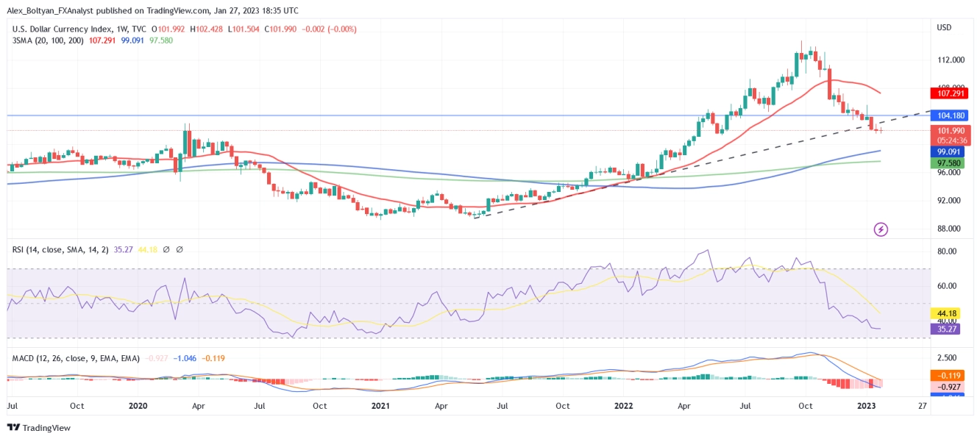Click the USD currency label above the price axis

click(944, 28)
